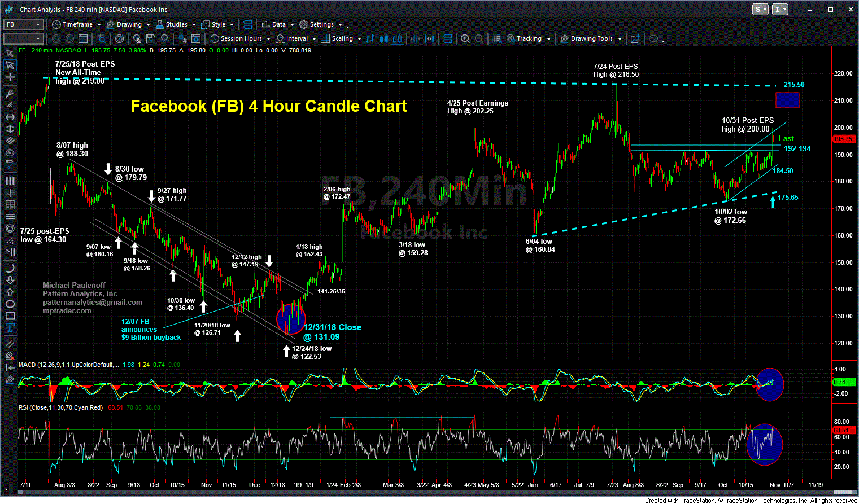The image size is (859, 504).
Task: Toggle the blue stacked panels icon in top toolbar
Action: pyautogui.click(x=247, y=24)
